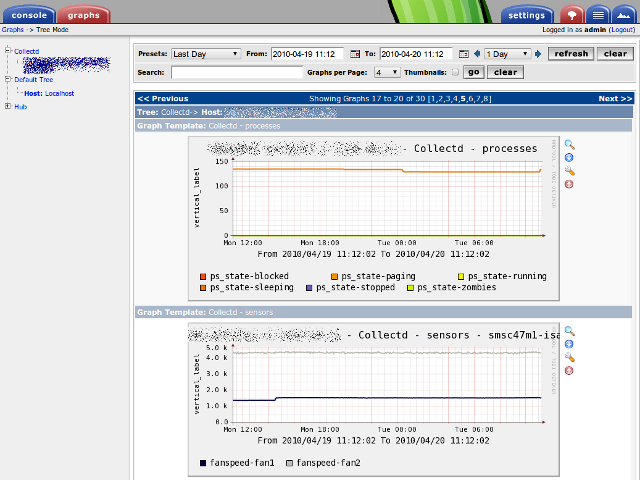Image resolution: width=640 pixels, height=480 pixels.
Task: Toggle the Thumbnails checkbox
Action: pyautogui.click(x=455, y=72)
